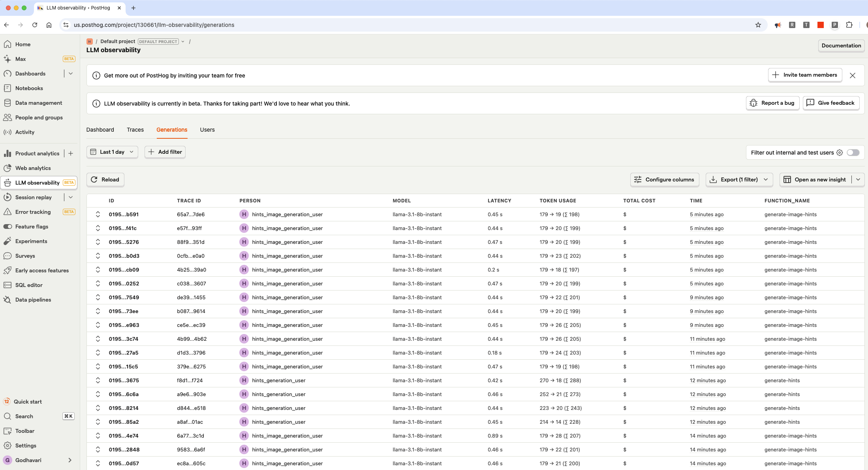Dismiss the invite team banner

tap(853, 76)
